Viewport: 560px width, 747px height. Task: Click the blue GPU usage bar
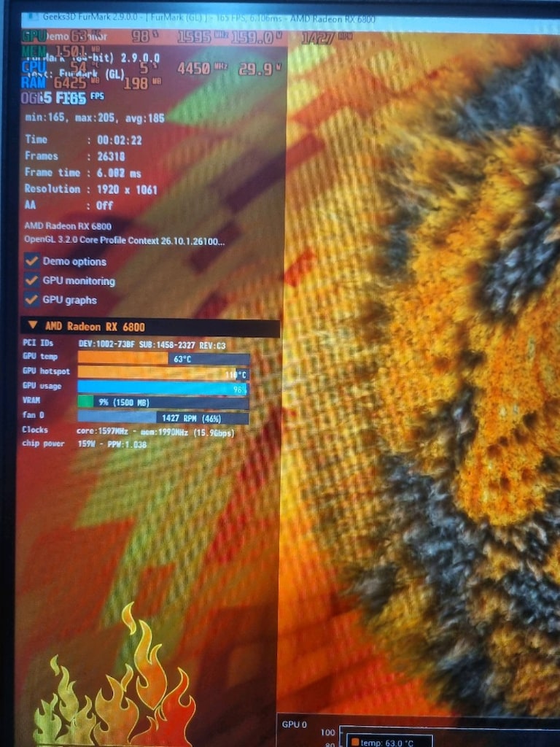[163, 388]
